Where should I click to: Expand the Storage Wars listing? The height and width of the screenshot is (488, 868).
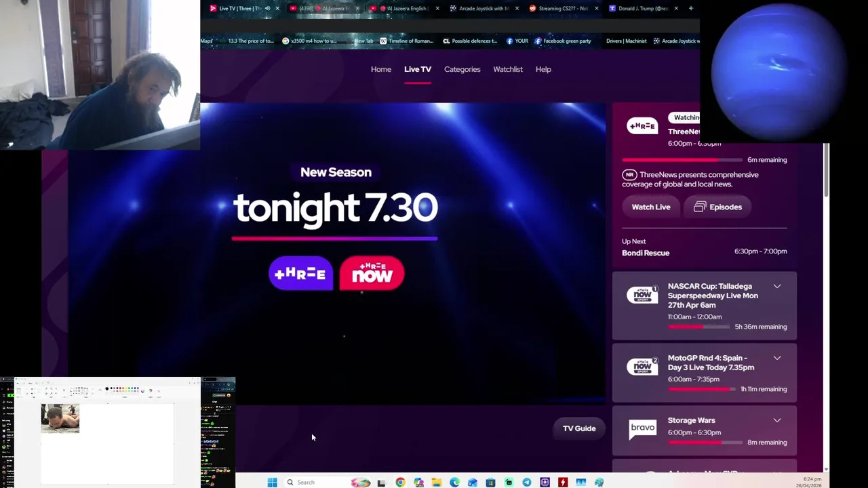(777, 421)
